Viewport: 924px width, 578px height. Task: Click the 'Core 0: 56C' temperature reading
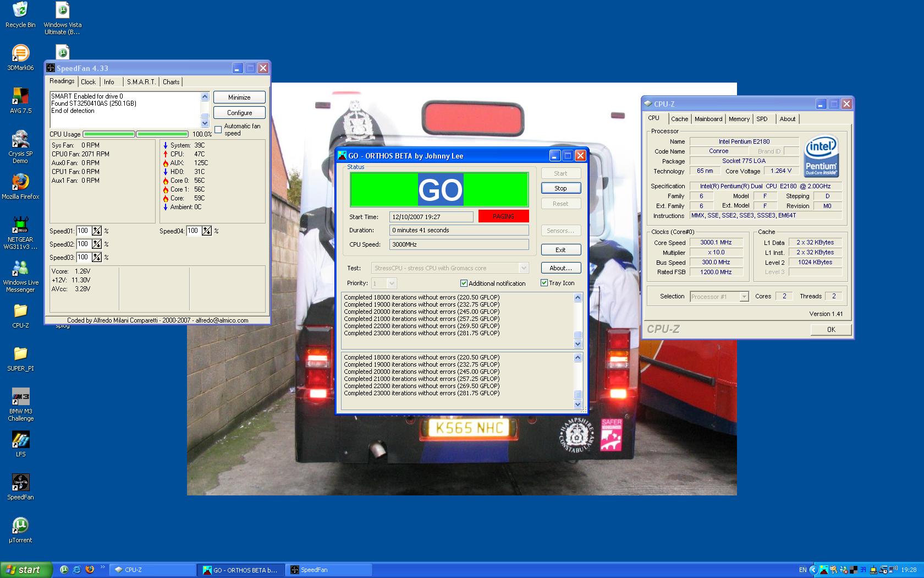(x=184, y=181)
